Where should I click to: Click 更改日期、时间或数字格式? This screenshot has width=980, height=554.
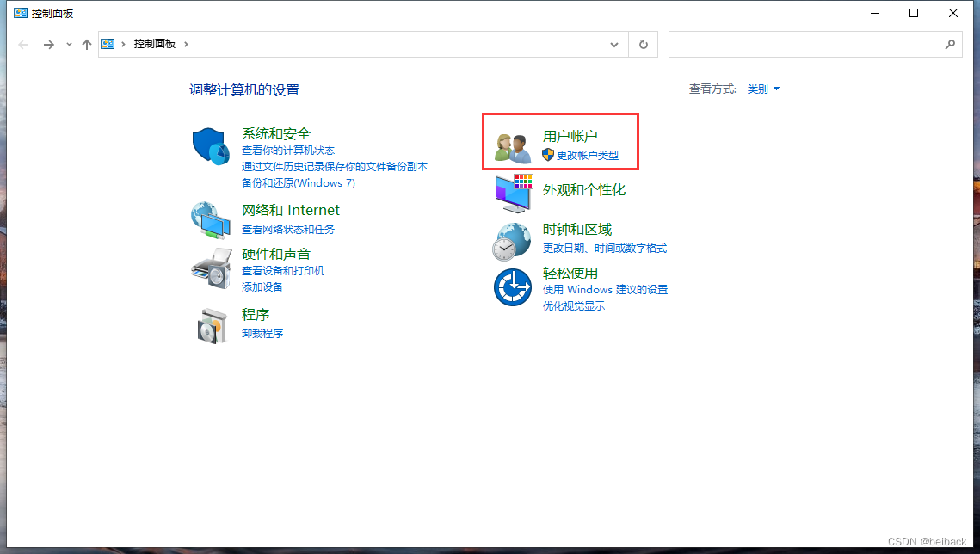point(605,247)
